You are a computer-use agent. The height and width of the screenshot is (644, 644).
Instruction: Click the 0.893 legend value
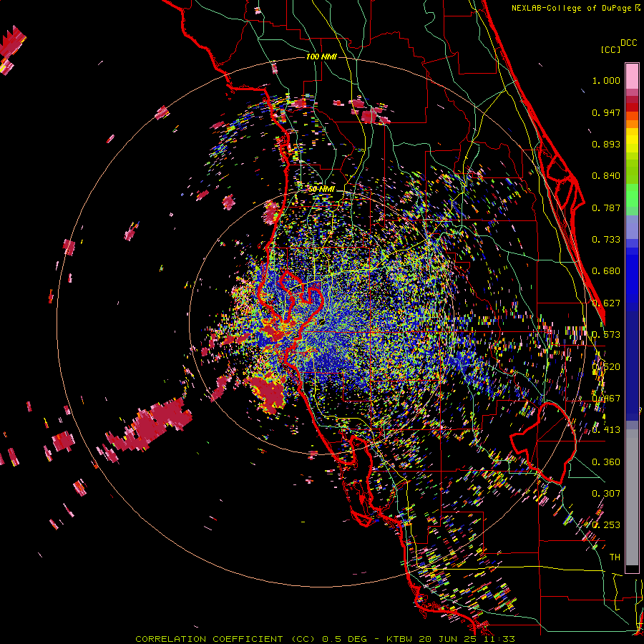[606, 144]
